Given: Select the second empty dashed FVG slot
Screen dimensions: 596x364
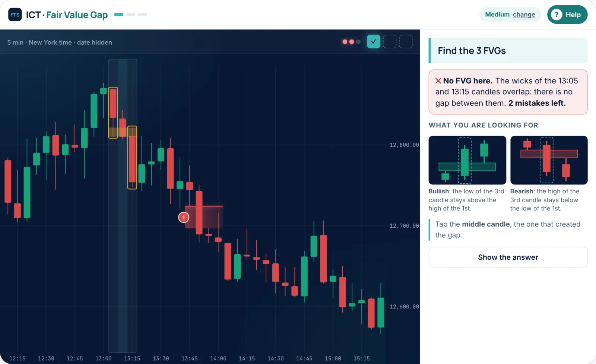Looking at the screenshot, I should pos(390,41).
